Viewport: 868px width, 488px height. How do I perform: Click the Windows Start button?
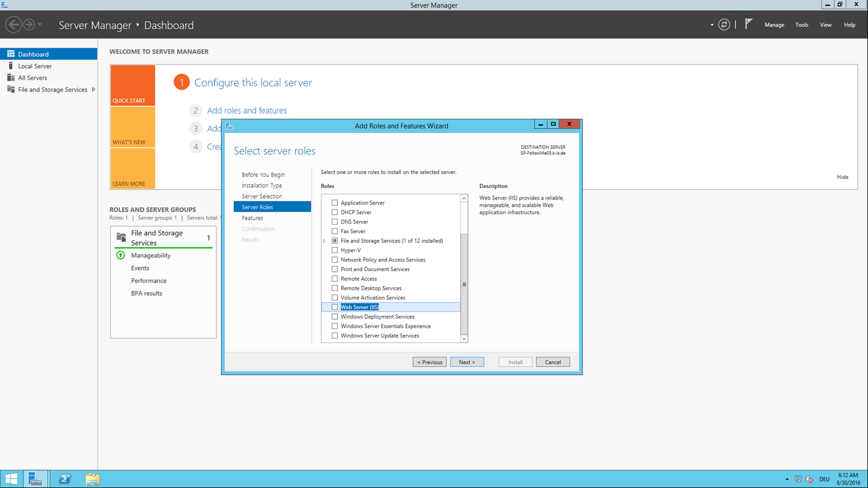[x=11, y=480]
